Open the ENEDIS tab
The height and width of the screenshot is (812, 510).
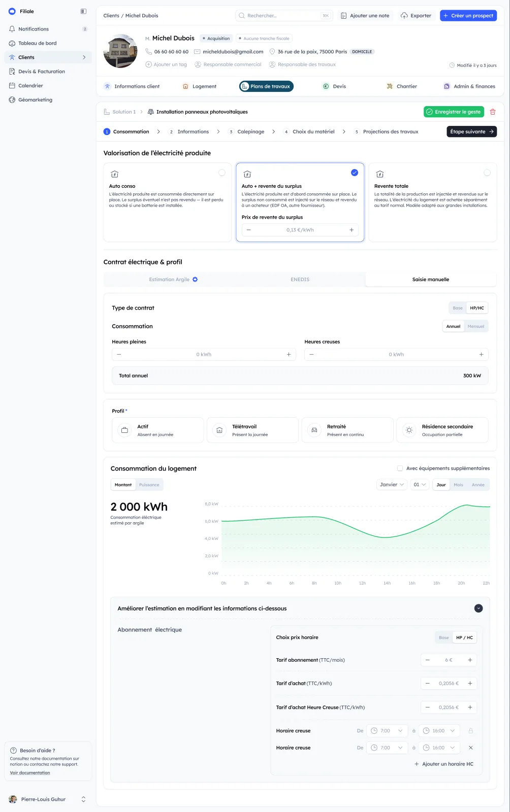click(x=300, y=280)
